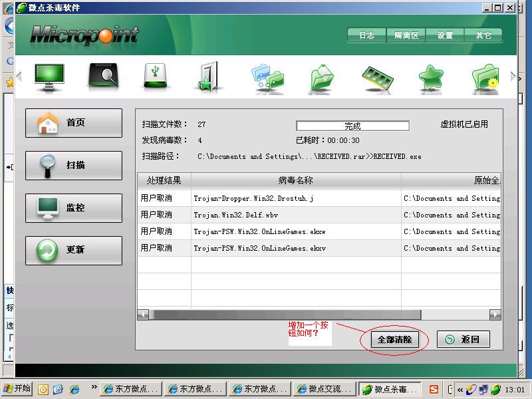This screenshot has width=532, height=399.
Task: Click the file path in the OnLineGames.ekxv row
Action: click(x=452, y=248)
